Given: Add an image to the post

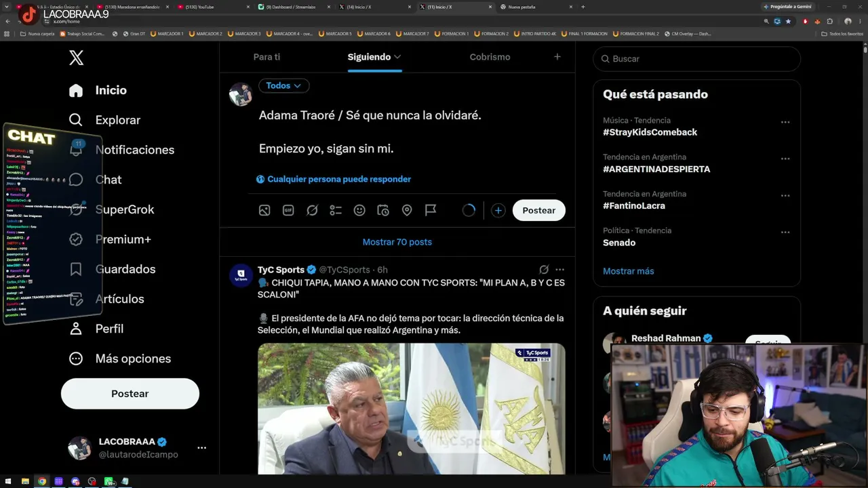Looking at the screenshot, I should point(264,210).
